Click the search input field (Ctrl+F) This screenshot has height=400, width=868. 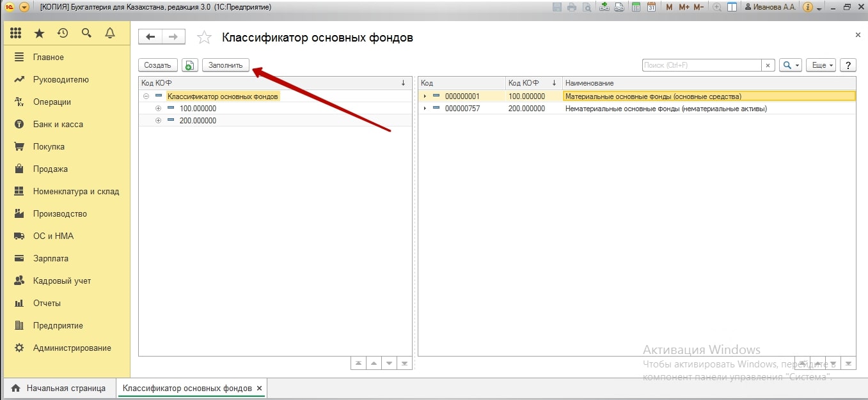click(x=701, y=65)
